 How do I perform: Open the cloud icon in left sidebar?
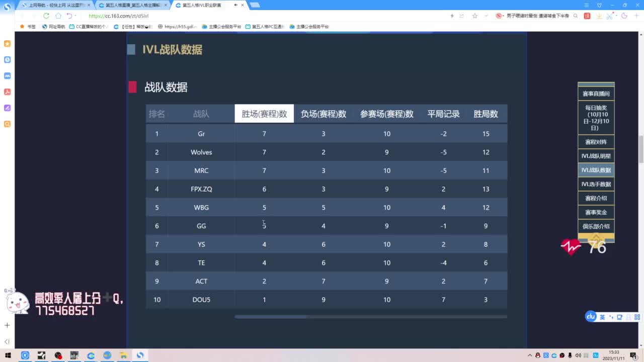coord(7,75)
